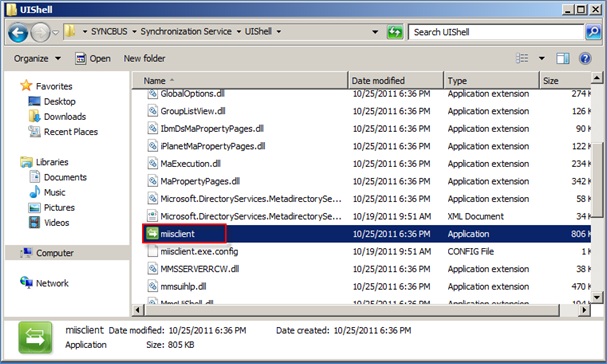Sort by the Date modified column
Image resolution: width=607 pixels, height=364 pixels.
click(396, 81)
